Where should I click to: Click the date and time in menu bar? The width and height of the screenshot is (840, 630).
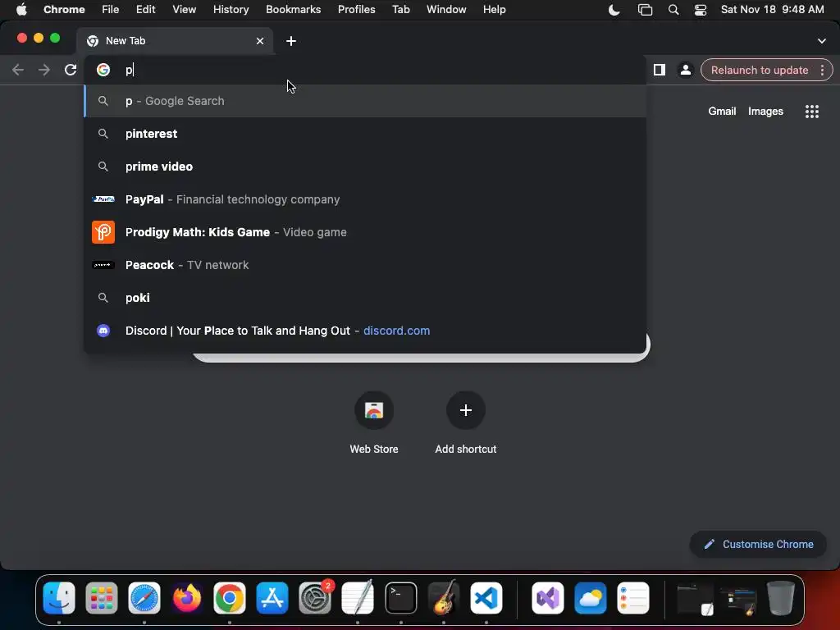pos(772,10)
